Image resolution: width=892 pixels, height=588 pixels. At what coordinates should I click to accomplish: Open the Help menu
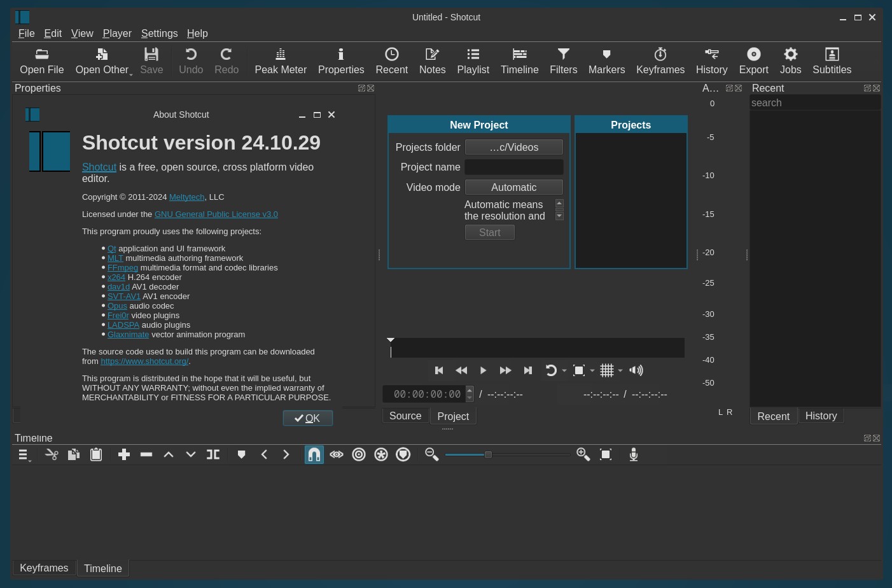pyautogui.click(x=197, y=33)
